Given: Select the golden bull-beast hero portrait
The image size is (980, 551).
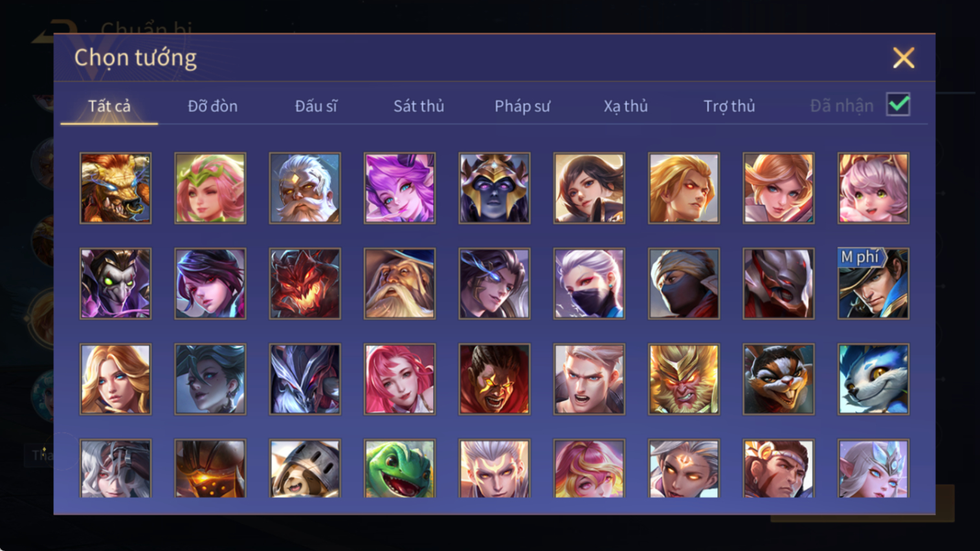Looking at the screenshot, I should coord(115,188).
